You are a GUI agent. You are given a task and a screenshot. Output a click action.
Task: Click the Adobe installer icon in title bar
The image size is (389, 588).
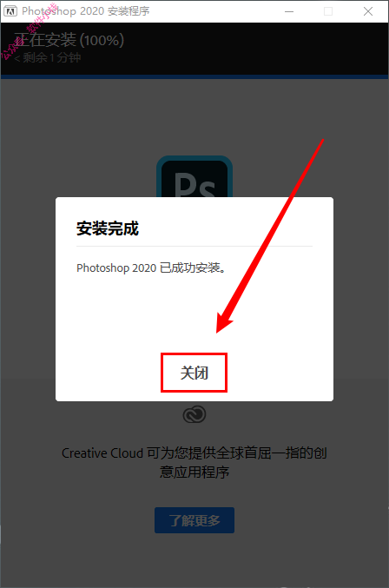(10, 11)
